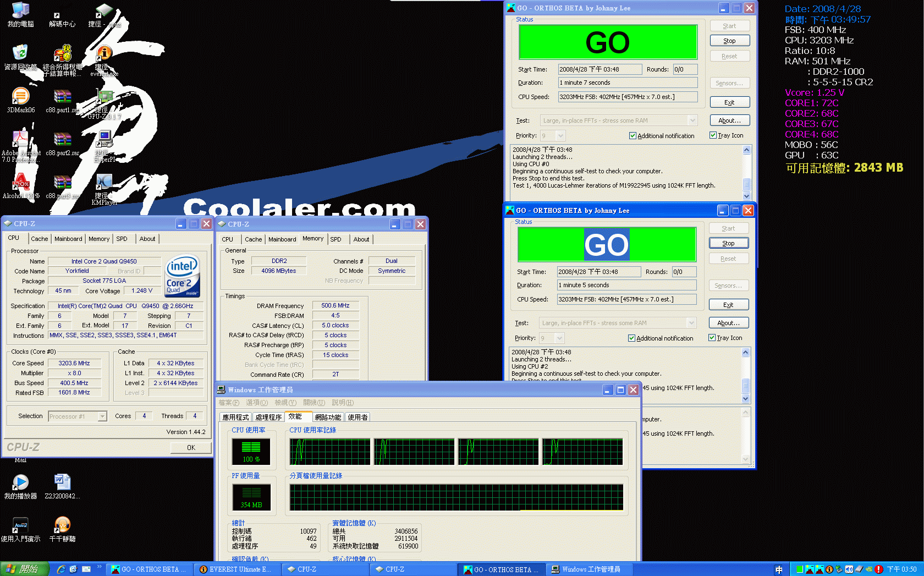This screenshot has height=576, width=924.
Task: Switch to the Cache tab in the CPU-Z processor window
Action: (39, 239)
